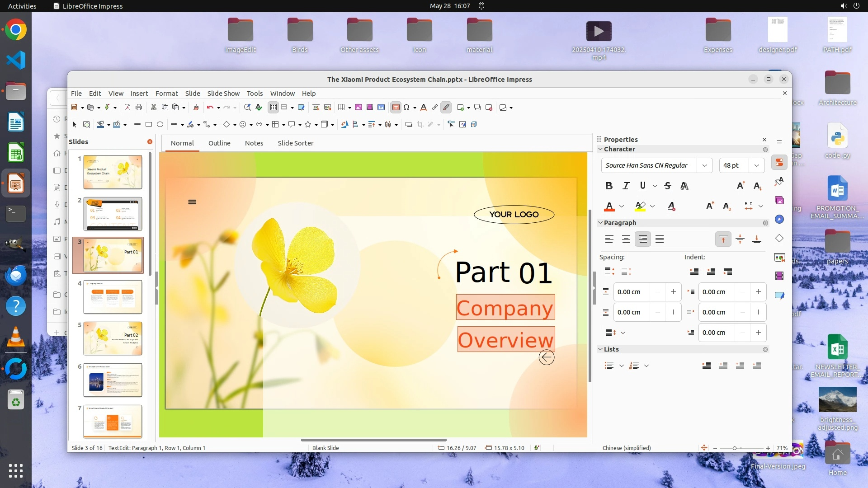868x488 pixels.
Task: Click the Print icon in toolbar
Action: click(139, 107)
